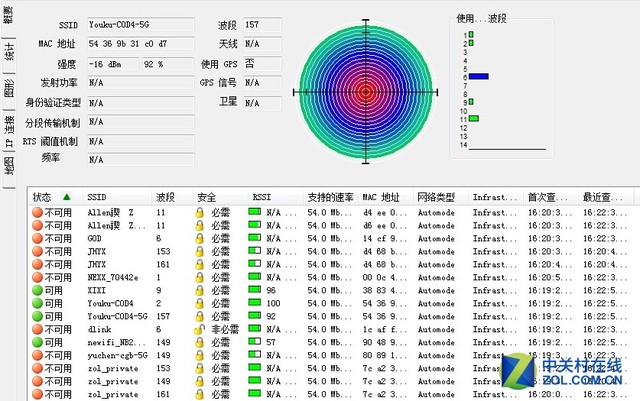The width and height of the screenshot is (640, 401).
Task: Click the green channel 9 usage bar
Action: [471, 102]
